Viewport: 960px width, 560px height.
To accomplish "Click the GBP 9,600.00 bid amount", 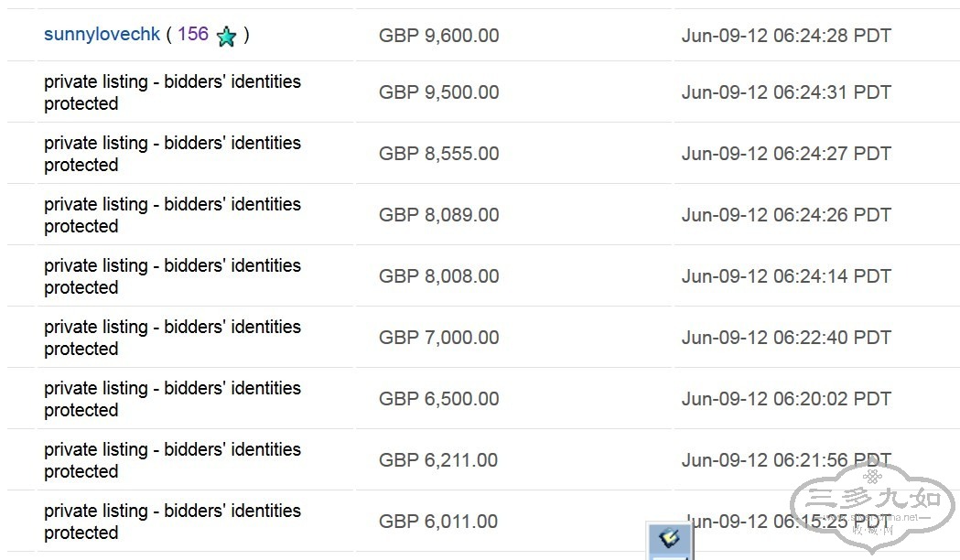I will (438, 36).
